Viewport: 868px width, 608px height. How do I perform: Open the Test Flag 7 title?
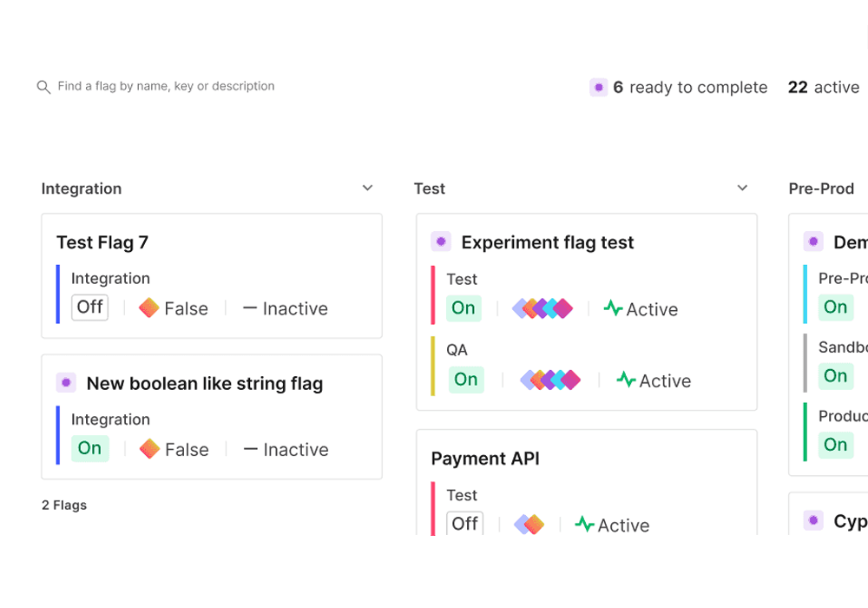point(102,242)
